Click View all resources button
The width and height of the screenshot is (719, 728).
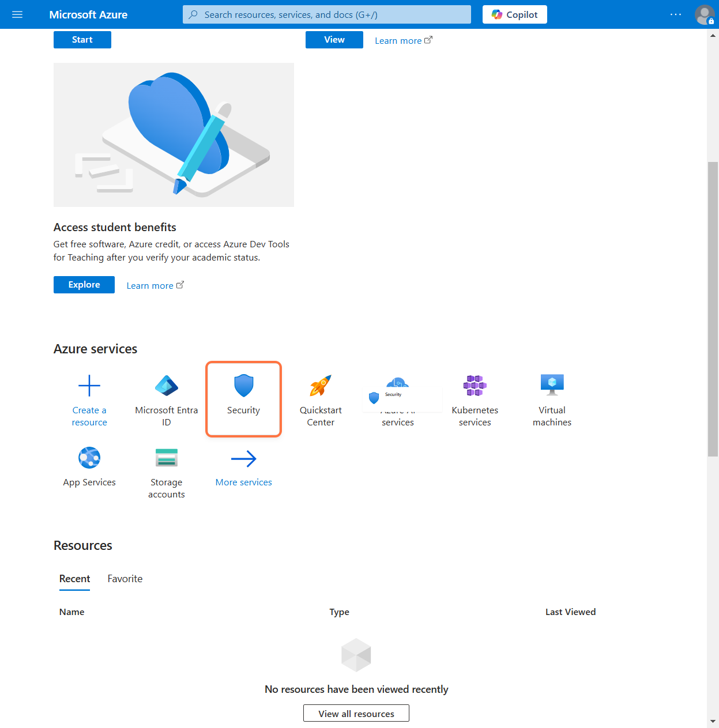356,714
